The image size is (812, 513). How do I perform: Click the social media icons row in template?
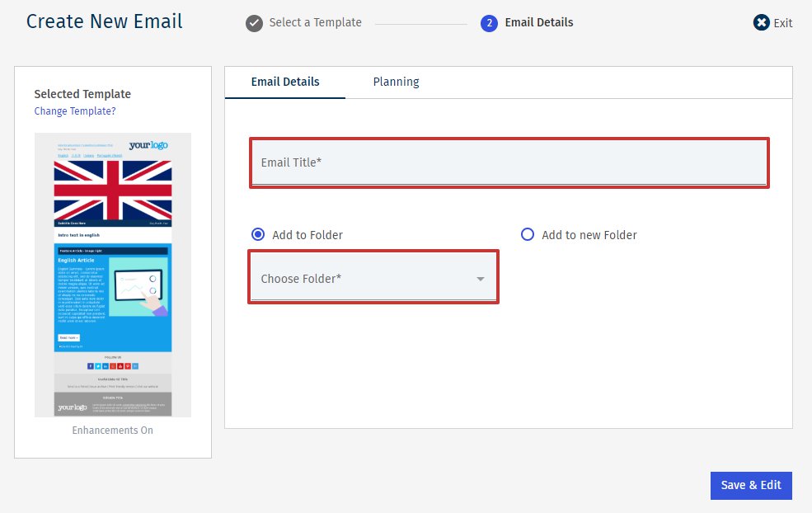pos(112,365)
